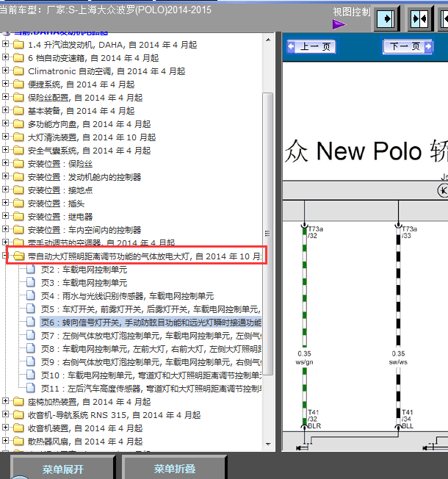Expand 安装位置：保险丝 folder node
The height and width of the screenshot is (479, 448).
pos(5,163)
